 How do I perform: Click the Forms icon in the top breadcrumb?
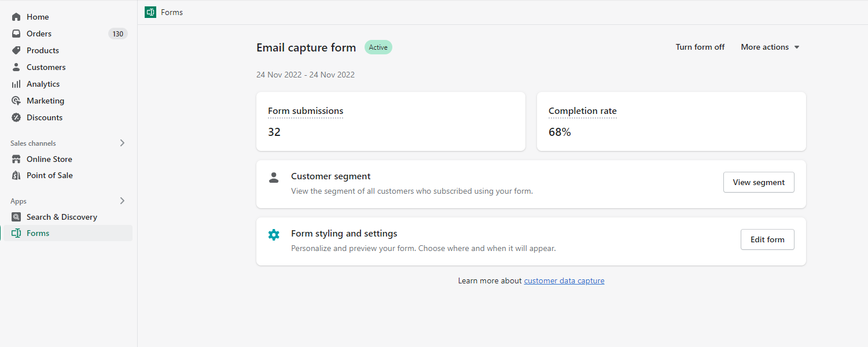point(150,12)
